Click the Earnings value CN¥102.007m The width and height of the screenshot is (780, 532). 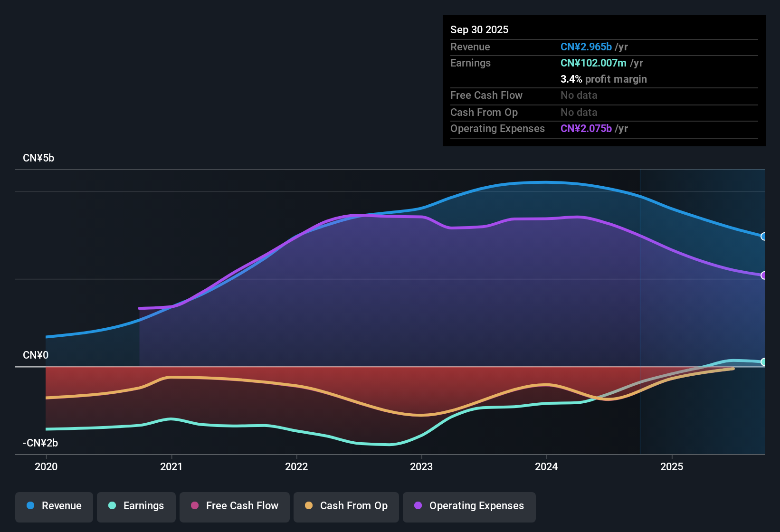point(593,63)
